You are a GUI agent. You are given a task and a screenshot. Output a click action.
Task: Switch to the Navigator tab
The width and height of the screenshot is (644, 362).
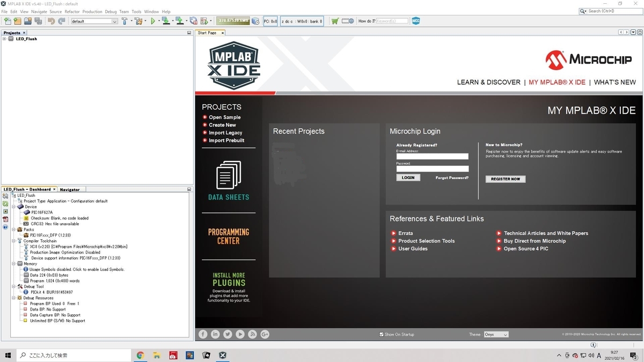pos(70,189)
